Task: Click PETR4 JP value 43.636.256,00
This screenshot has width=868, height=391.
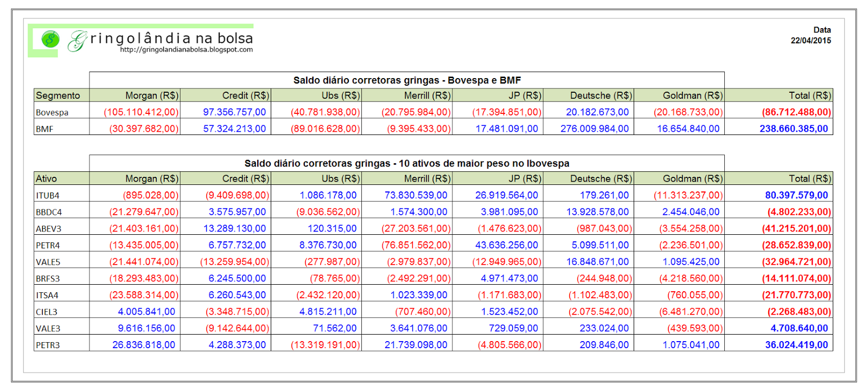Action: coord(507,245)
